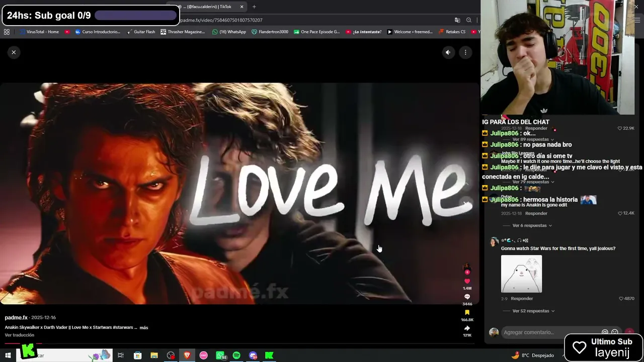Open comments via the speech bubble icon

pyautogui.click(x=467, y=297)
